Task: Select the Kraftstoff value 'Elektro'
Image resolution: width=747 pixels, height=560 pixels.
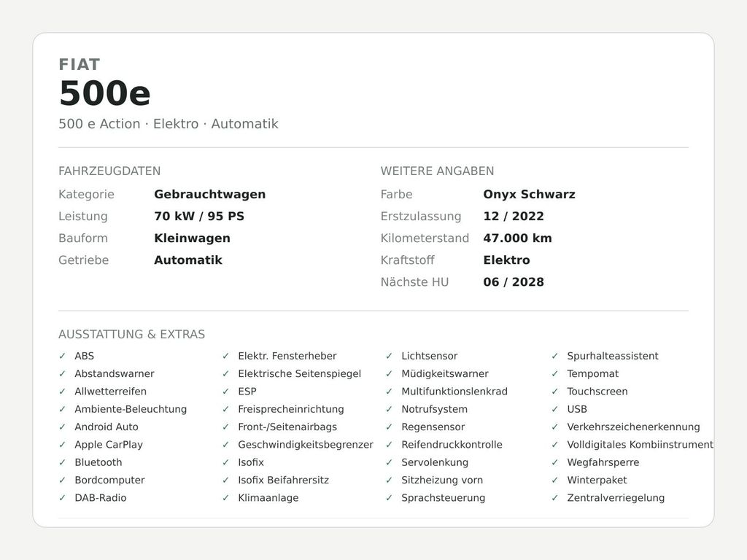Action: point(506,260)
